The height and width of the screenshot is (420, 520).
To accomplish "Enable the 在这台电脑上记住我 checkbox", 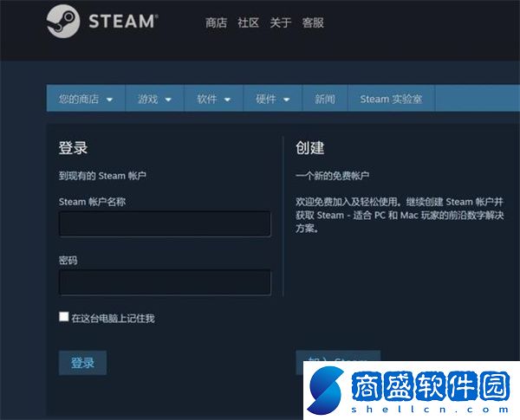I will 63,317.
